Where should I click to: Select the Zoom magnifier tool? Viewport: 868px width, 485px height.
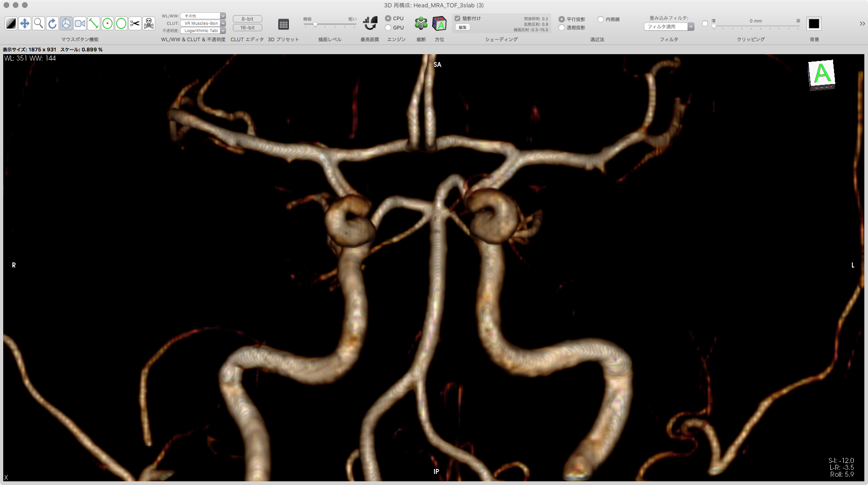coord(39,23)
